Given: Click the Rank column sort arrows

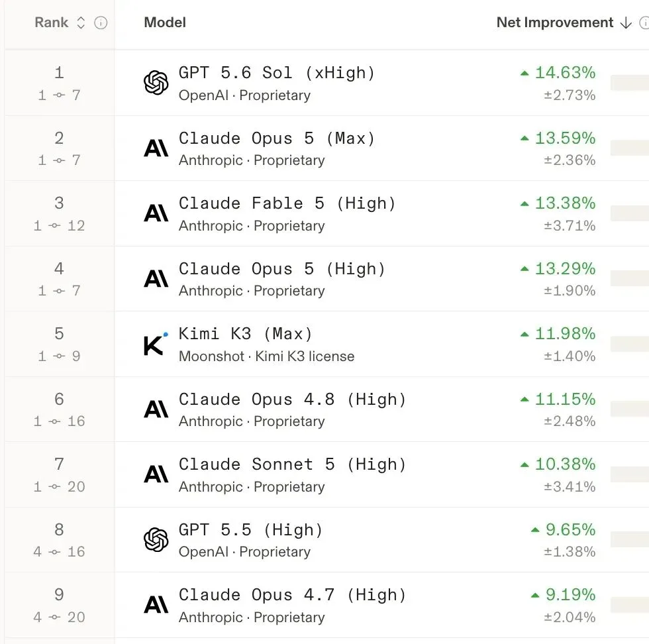Looking at the screenshot, I should tap(81, 23).
